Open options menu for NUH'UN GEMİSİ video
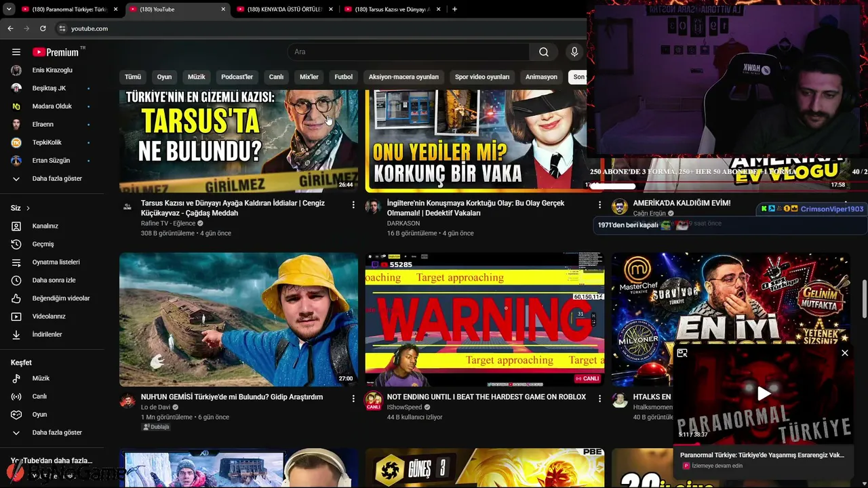868x488 pixels. coord(353,399)
